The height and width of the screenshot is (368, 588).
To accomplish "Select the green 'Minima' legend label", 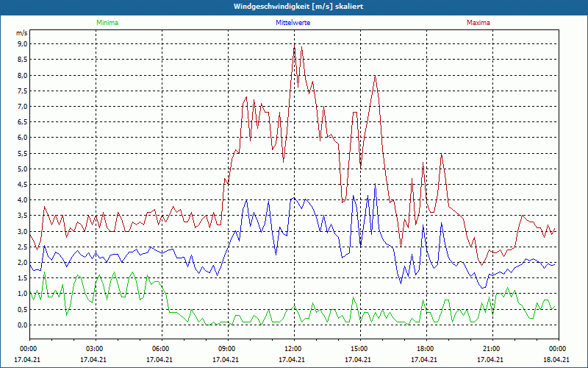I will click(x=107, y=23).
